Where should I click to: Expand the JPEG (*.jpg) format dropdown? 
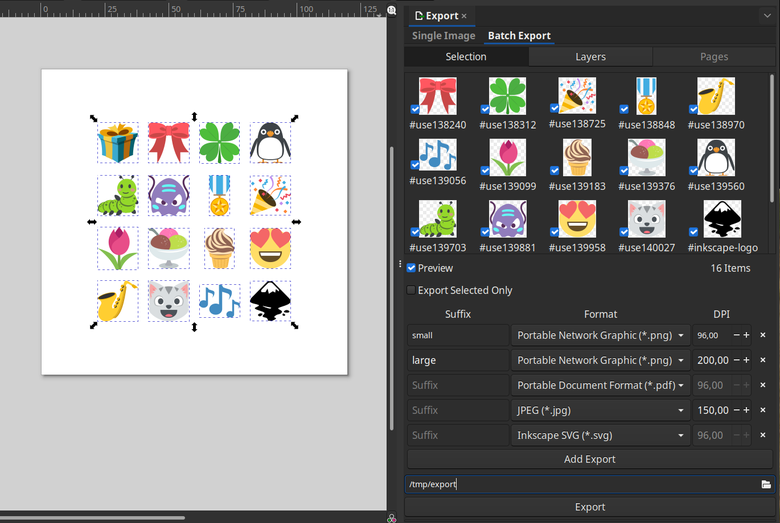pyautogui.click(x=600, y=410)
